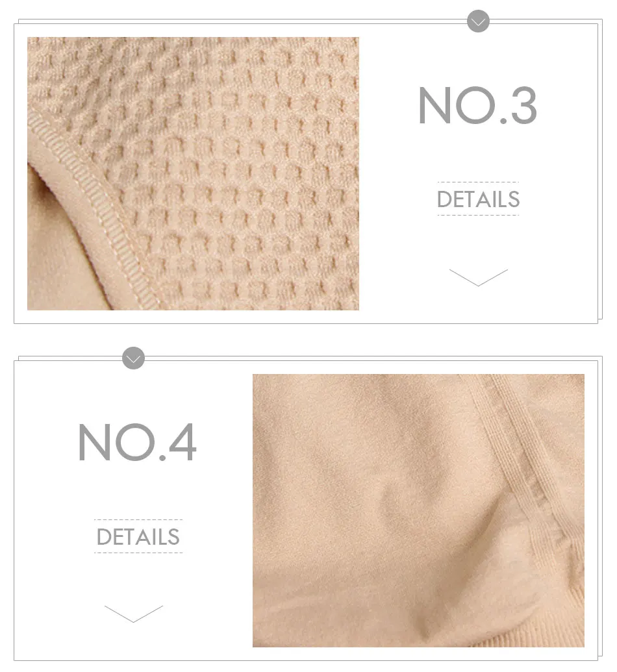Click the digit 3 in the NO.3 heading
Screen dimensions: 617x672
523,105
